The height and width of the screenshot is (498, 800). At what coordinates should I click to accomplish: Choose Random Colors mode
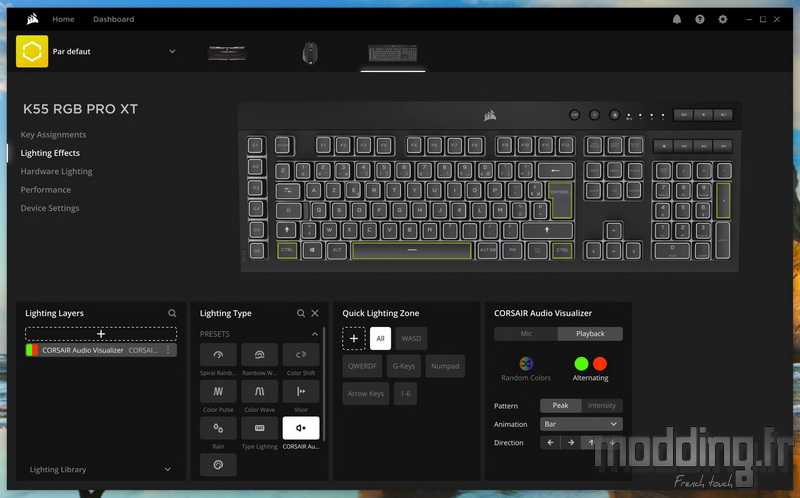click(526, 369)
